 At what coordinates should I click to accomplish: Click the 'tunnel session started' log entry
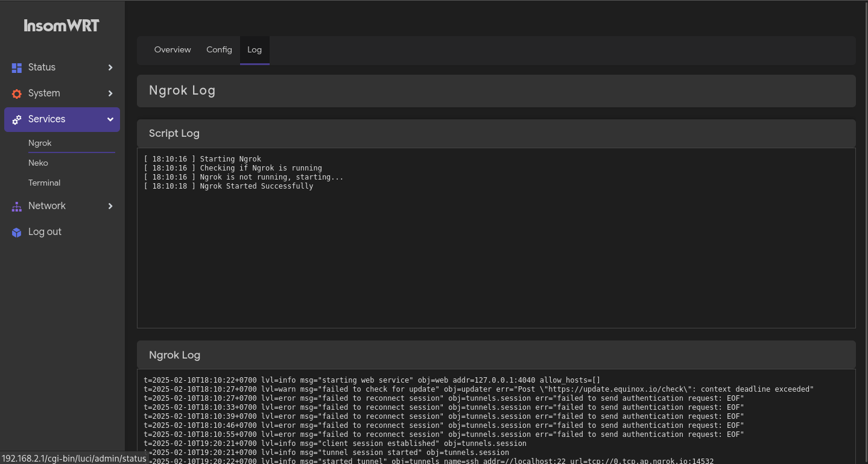point(326,453)
